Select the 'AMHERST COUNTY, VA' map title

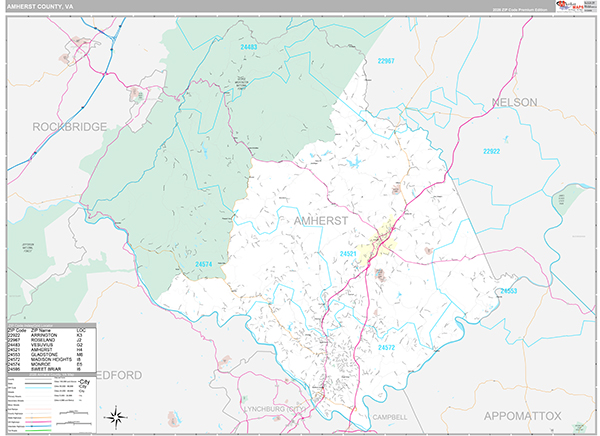point(40,7)
